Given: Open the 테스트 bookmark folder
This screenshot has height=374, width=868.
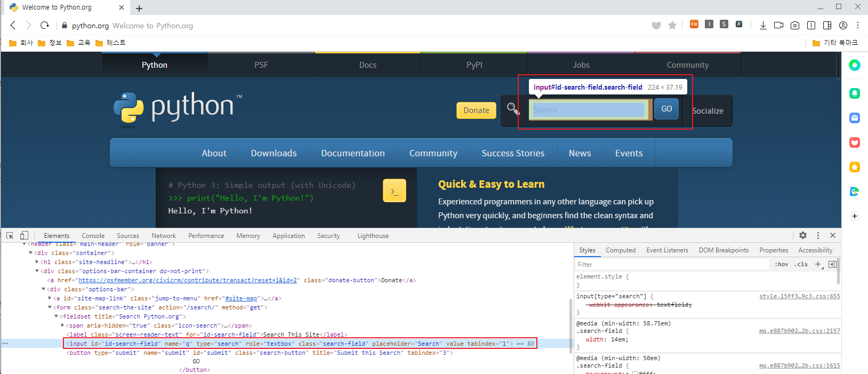Looking at the screenshot, I should point(110,43).
